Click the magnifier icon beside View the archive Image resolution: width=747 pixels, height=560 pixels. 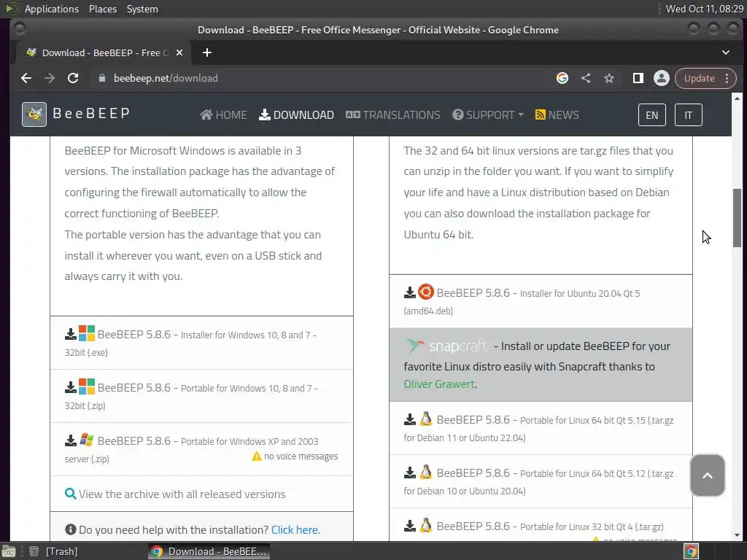[71, 494]
